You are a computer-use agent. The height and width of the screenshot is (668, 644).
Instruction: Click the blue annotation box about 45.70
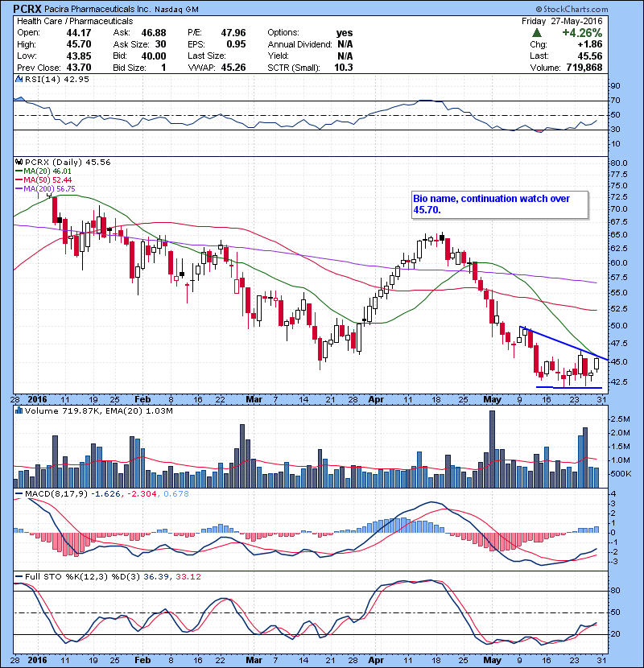[x=500, y=205]
